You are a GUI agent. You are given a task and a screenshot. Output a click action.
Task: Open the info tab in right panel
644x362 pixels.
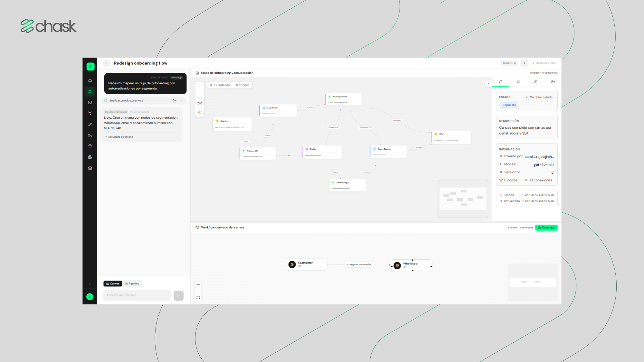coord(501,82)
